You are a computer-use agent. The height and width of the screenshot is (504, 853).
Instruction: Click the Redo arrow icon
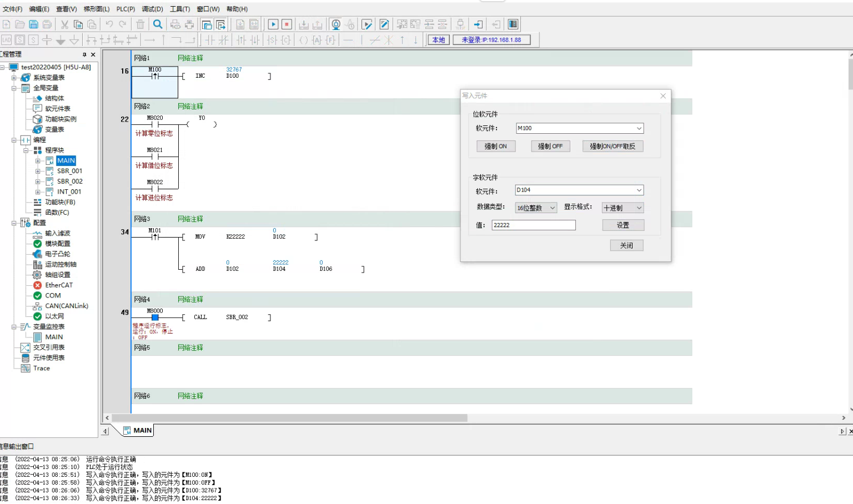123,24
